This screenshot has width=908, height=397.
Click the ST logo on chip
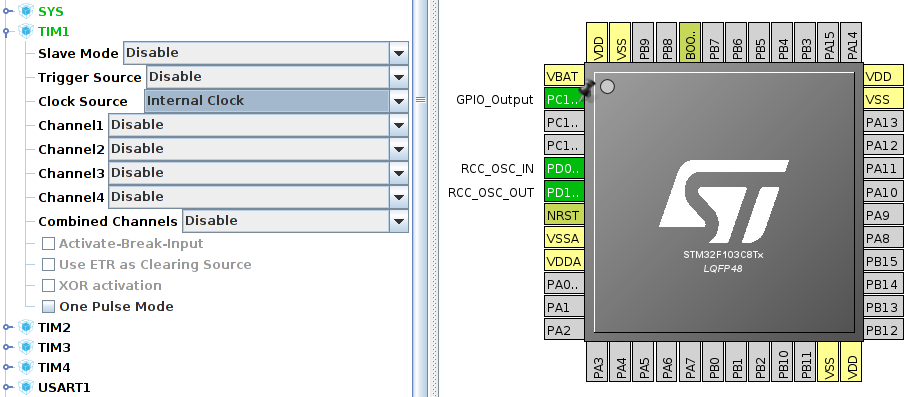[723, 201]
